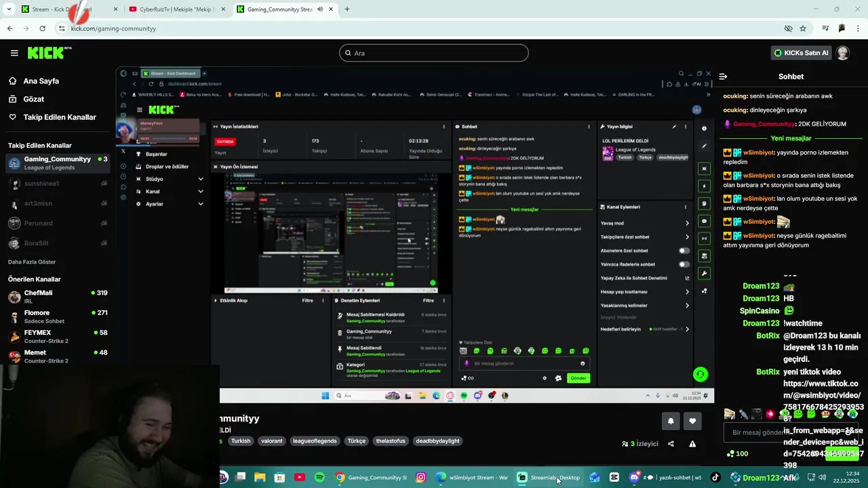The image size is (868, 488).
Task: Click the browser address bar
Action: pos(420,28)
